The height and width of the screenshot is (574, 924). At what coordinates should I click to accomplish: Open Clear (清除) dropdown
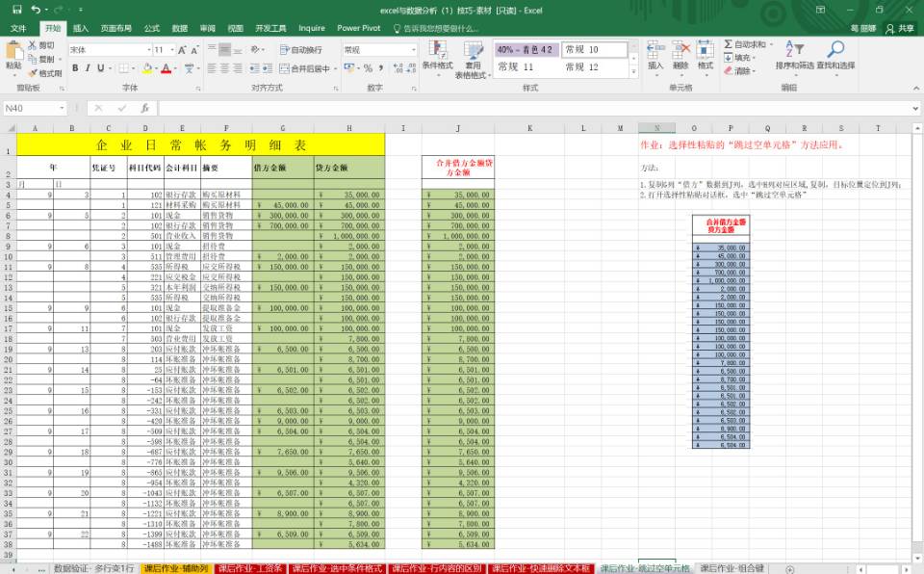pyautogui.click(x=739, y=71)
